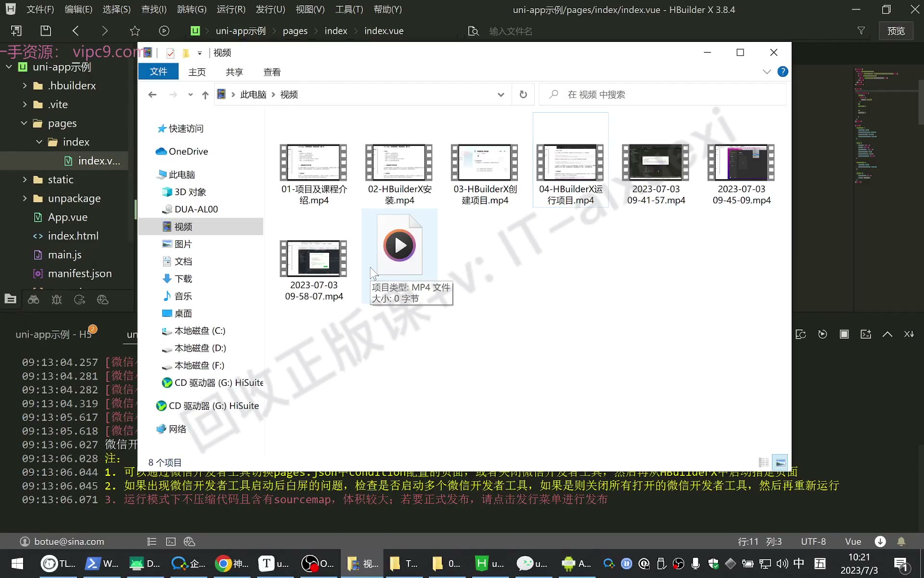Open the 文件(F) menu in HBuilder
This screenshot has width=924, height=578.
[x=40, y=10]
